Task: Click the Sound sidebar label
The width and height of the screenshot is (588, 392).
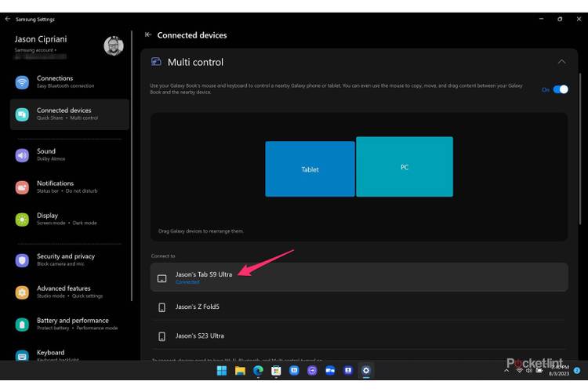Action: click(x=46, y=151)
